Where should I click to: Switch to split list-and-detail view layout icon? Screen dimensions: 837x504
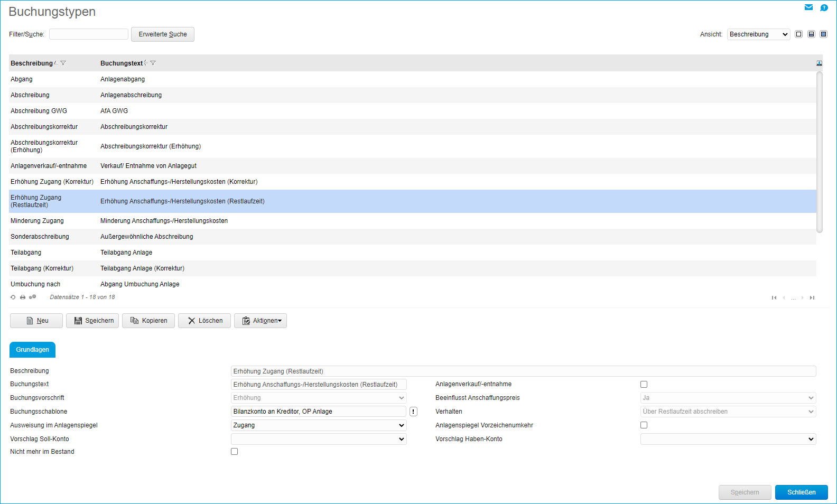tap(811, 34)
